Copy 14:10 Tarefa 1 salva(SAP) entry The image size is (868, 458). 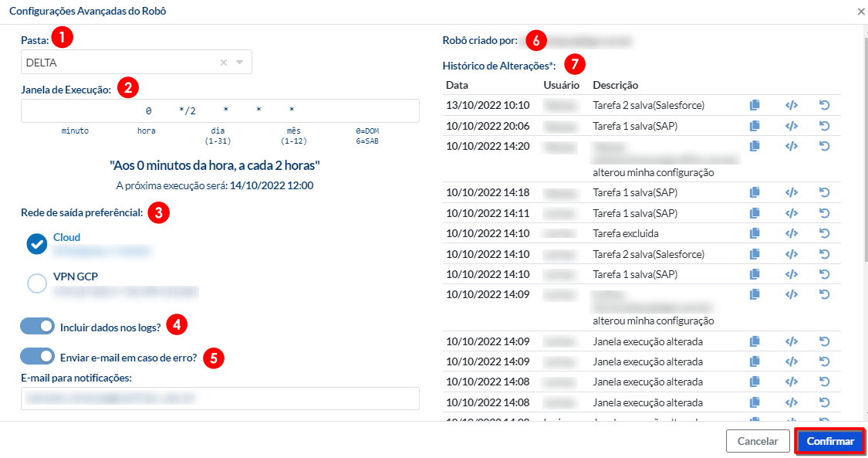click(755, 274)
